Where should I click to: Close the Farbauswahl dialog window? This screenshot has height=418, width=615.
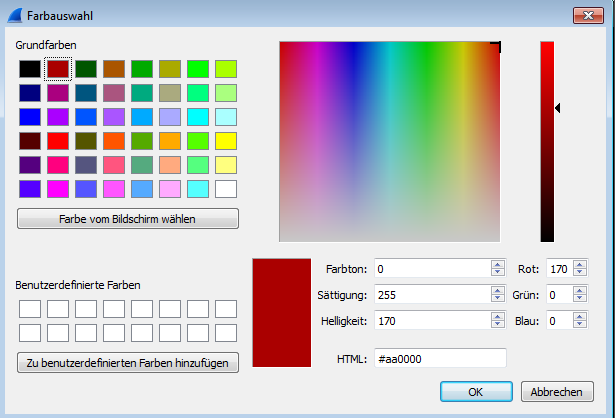point(586,15)
